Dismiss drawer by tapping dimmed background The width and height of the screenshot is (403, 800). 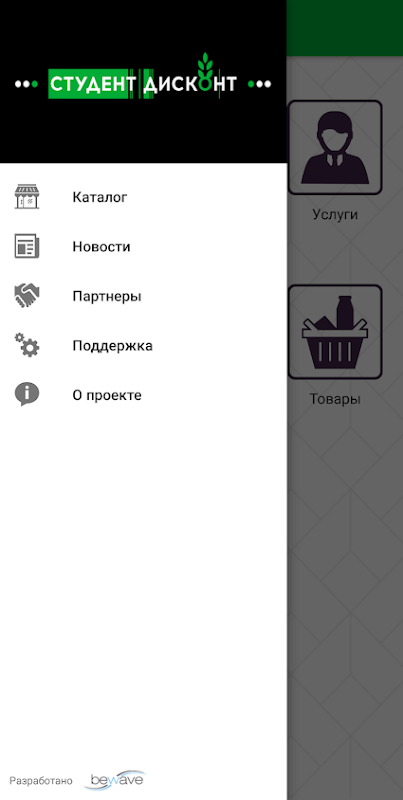click(345, 587)
